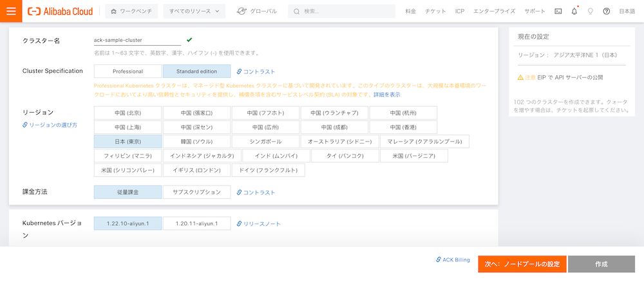Open the Cloud Shell terminal icon
644x282 pixels.
(x=558, y=12)
